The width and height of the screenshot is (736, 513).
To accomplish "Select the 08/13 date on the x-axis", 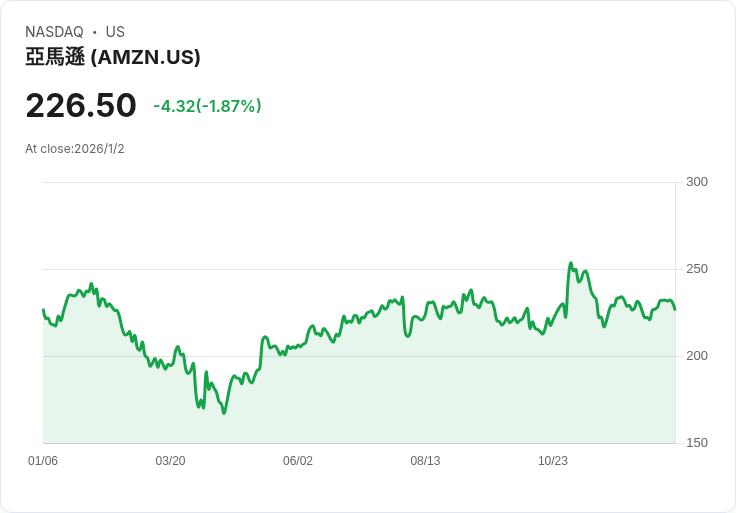I will tap(425, 461).
